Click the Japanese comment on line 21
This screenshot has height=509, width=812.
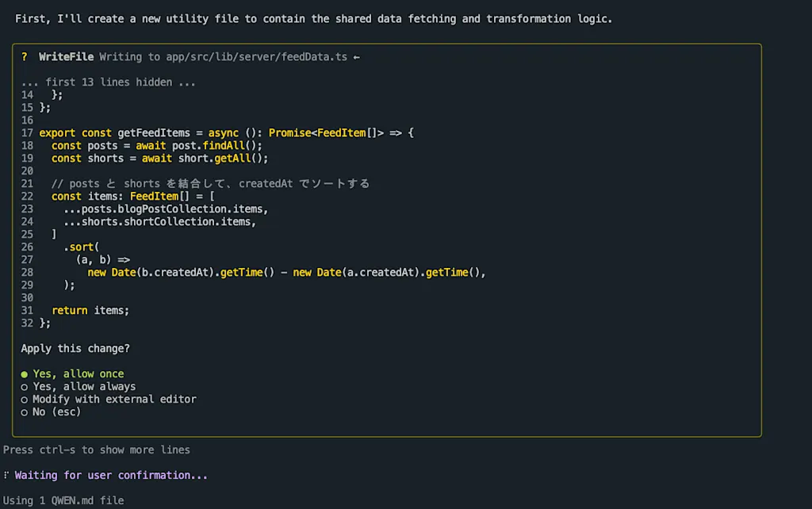(210, 184)
